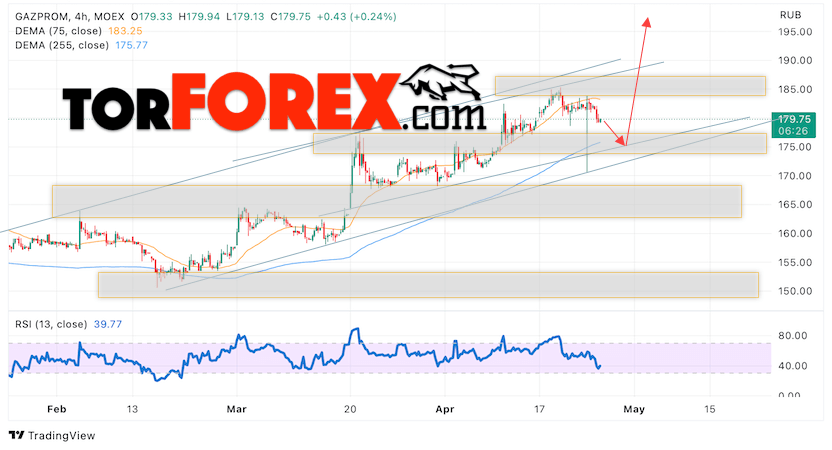Click the Mar date on the time axis
The height and width of the screenshot is (450, 832).
tap(236, 409)
